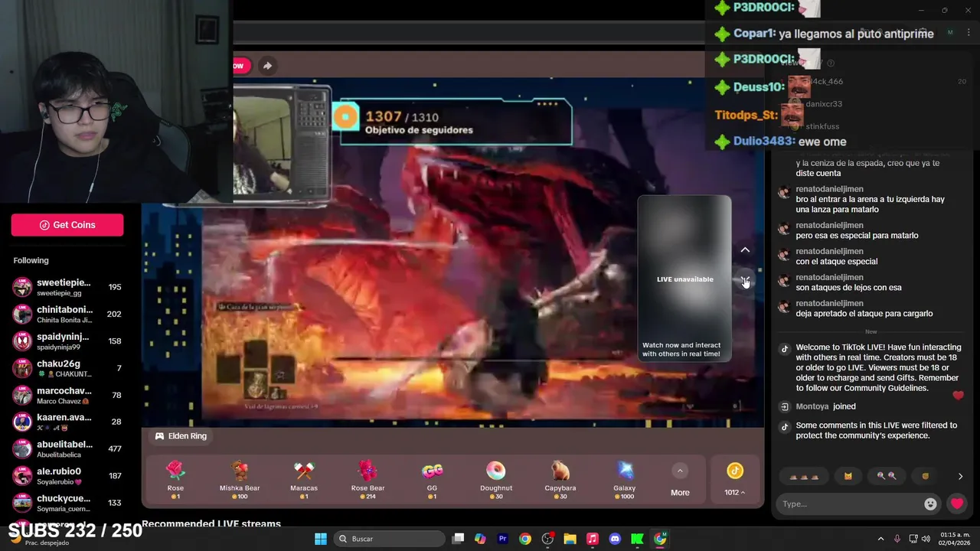The image size is (980, 551).
Task: Click the chat Type... input field
Action: click(x=850, y=504)
